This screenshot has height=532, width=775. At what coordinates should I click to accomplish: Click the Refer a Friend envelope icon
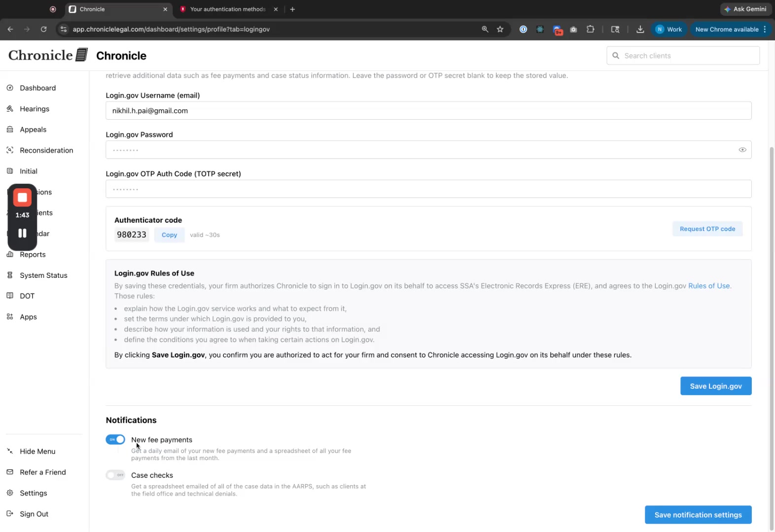point(10,472)
